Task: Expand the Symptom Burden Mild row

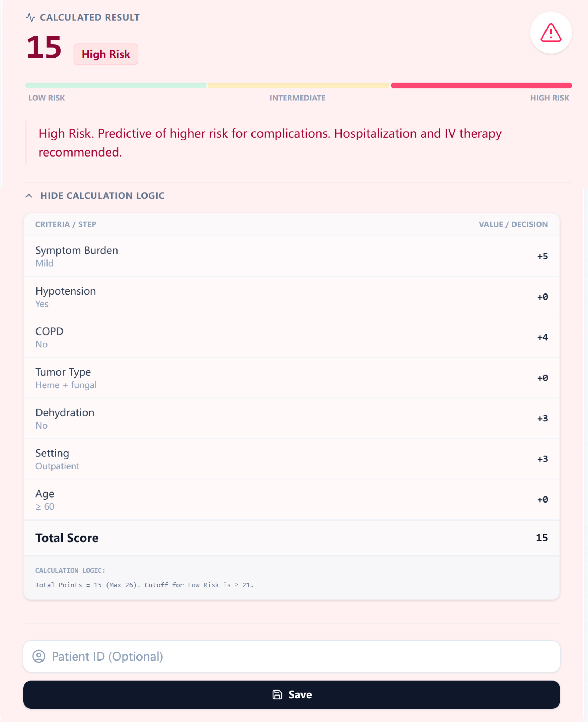Action: [x=292, y=256]
